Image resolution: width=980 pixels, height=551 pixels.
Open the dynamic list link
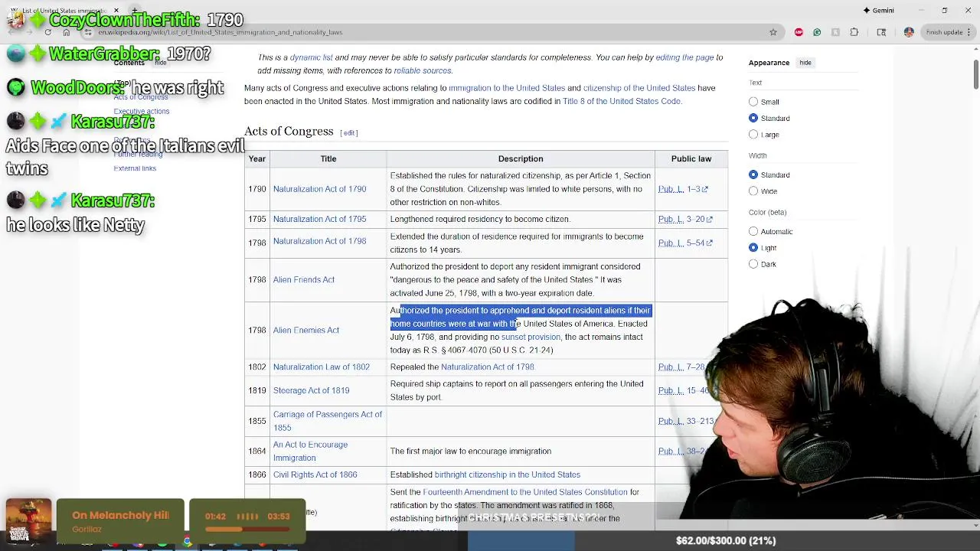[312, 57]
